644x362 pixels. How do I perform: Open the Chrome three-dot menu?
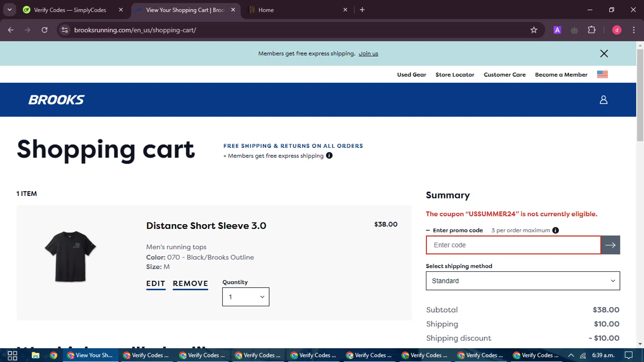634,30
